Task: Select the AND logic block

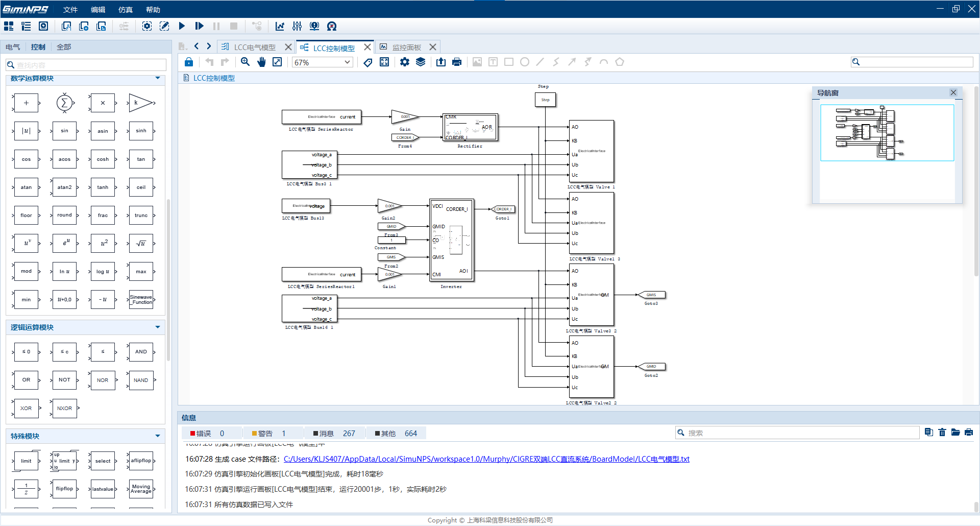Action: (141, 352)
